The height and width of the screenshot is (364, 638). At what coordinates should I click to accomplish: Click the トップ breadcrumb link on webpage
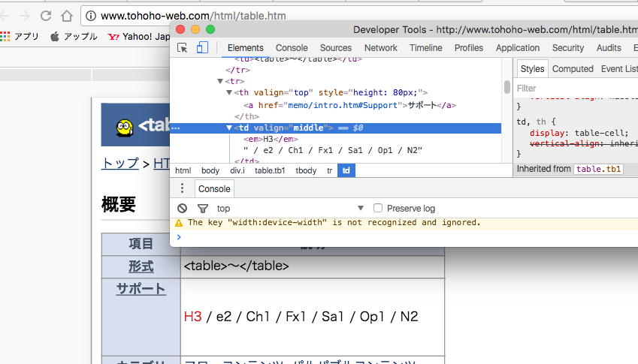(x=120, y=164)
